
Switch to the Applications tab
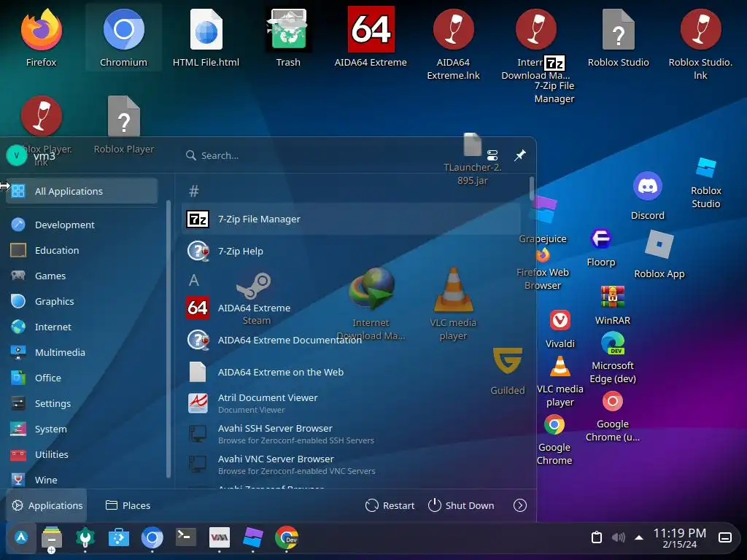[47, 505]
